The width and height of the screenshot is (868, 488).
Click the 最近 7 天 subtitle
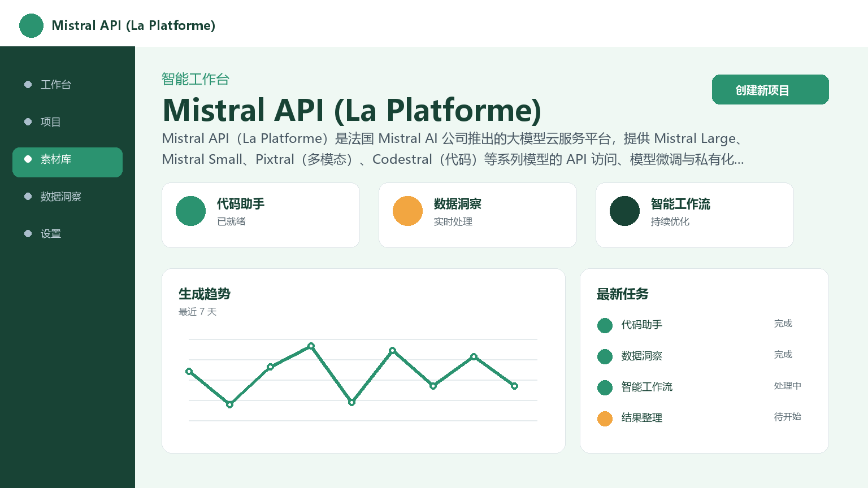pyautogui.click(x=198, y=312)
